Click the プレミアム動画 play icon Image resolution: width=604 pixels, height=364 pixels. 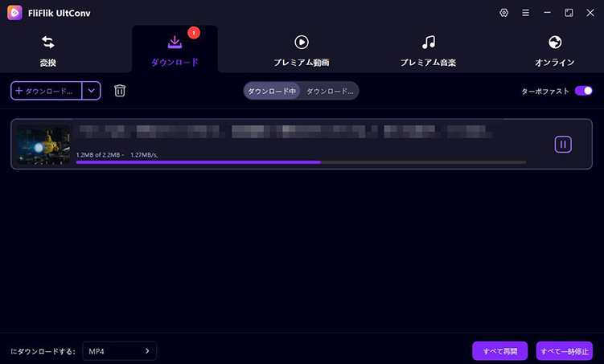302,43
